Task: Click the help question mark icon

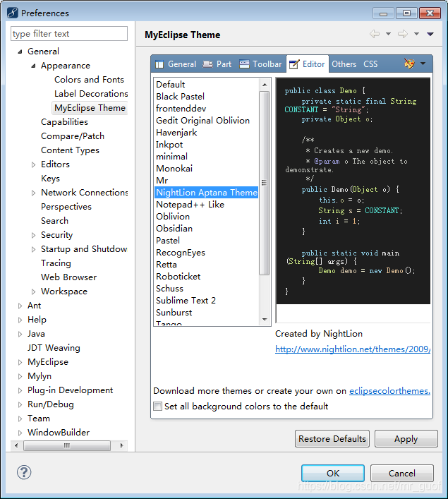Action: point(24,472)
